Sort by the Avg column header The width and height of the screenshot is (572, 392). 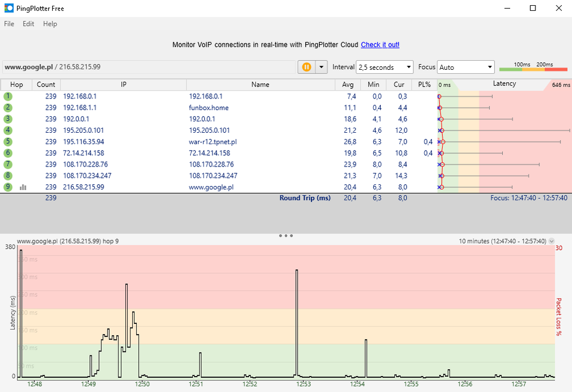click(x=347, y=85)
